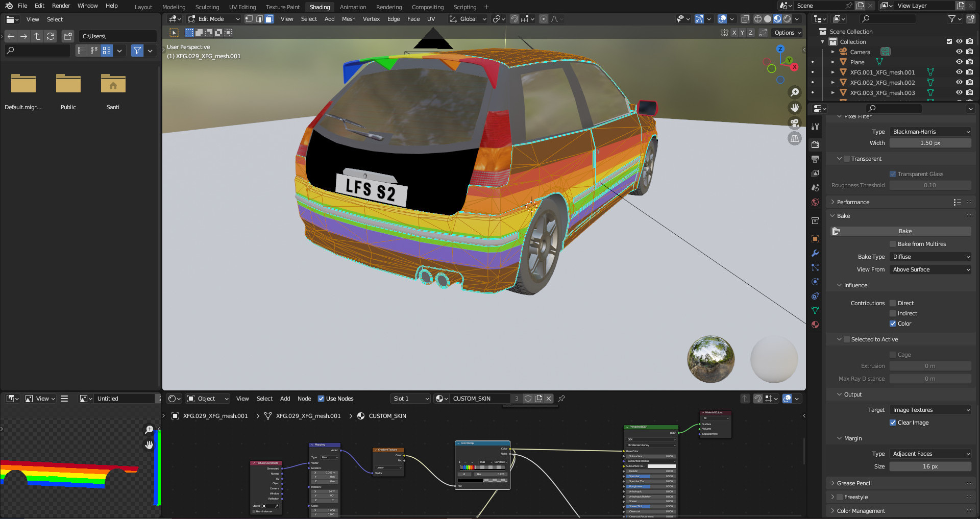
Task: Open the File menu
Action: point(22,6)
